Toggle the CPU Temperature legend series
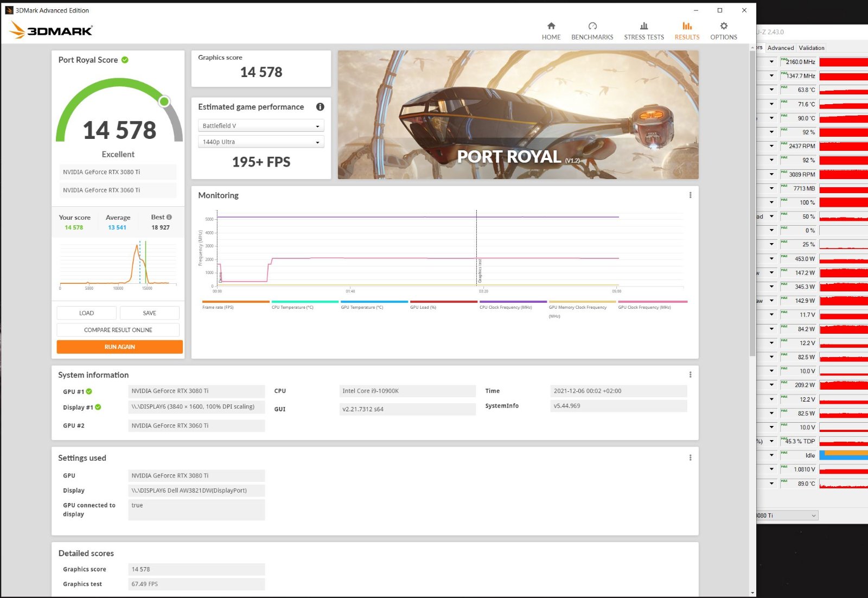Viewport: 868px width, 598px height. (305, 306)
